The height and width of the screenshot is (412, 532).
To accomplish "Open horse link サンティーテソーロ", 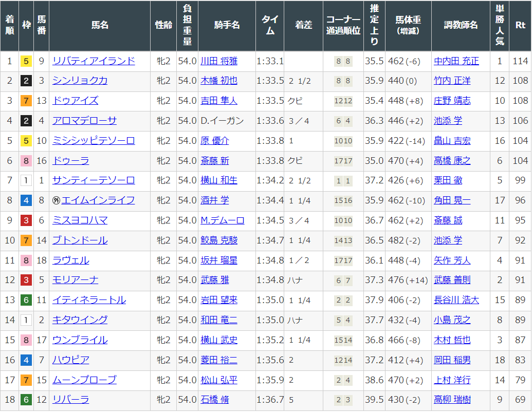I will pyautogui.click(x=94, y=180).
